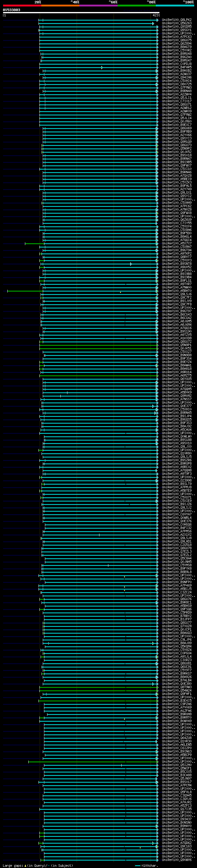Select the UniRef100_Q0E377 label

tap(177, 406)
